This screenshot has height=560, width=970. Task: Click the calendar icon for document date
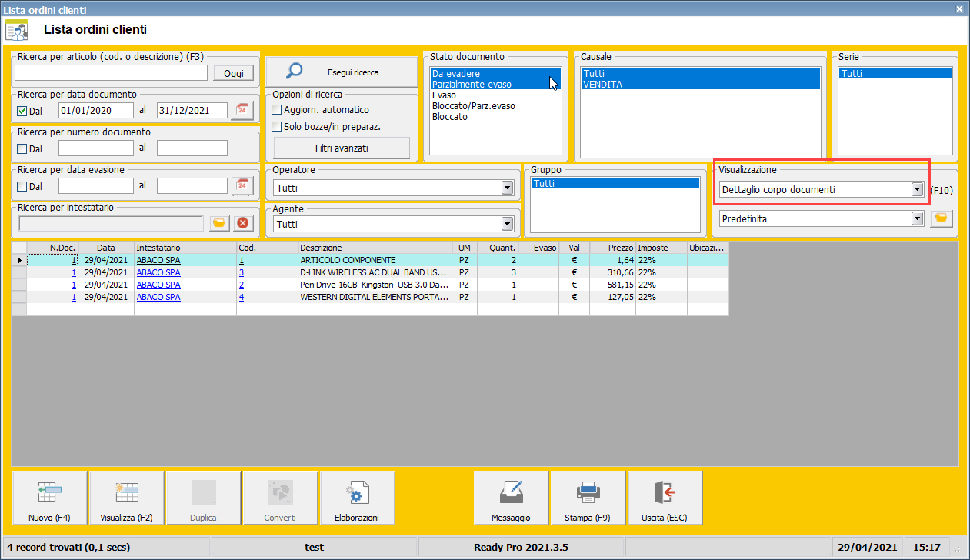242,110
